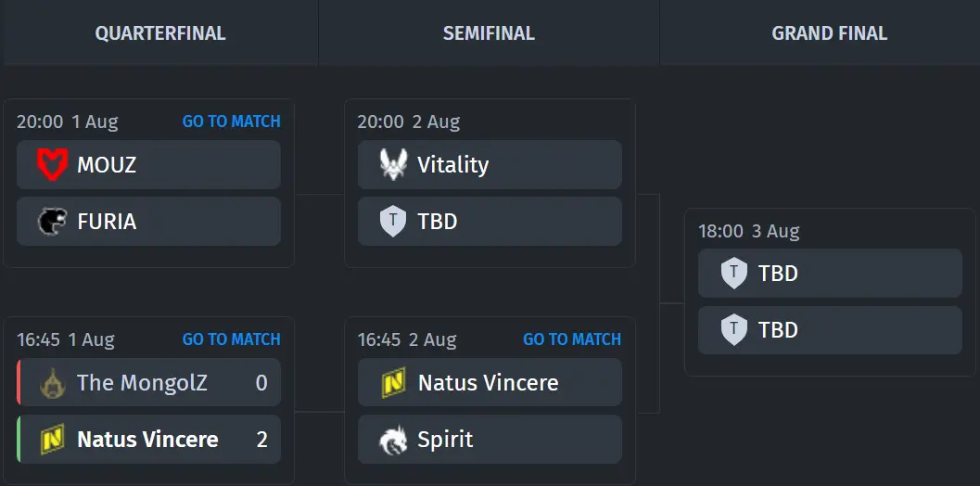Click the Vitality bee logo

pyautogui.click(x=394, y=165)
